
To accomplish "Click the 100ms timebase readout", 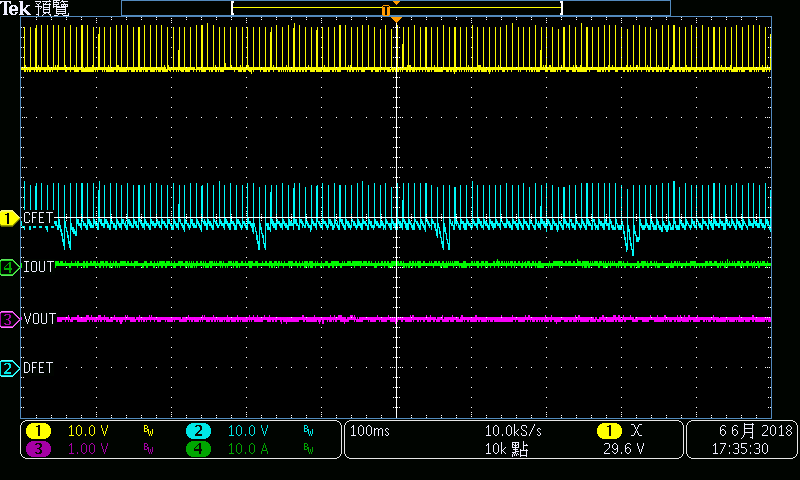I will (x=370, y=431).
